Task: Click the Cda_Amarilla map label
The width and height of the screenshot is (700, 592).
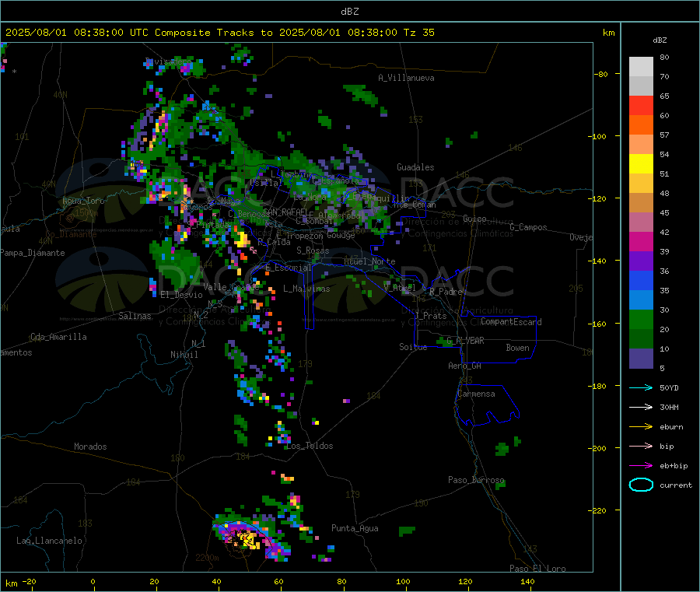Action: click(x=58, y=337)
